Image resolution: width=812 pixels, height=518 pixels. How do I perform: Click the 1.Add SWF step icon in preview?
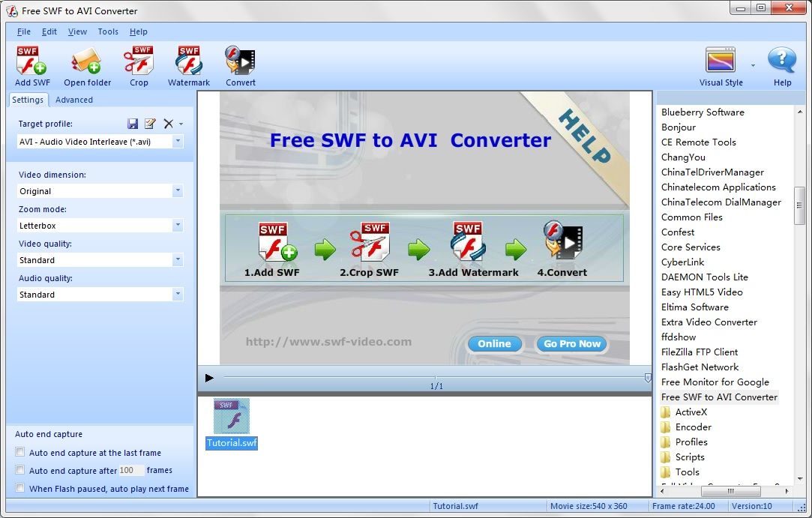277,242
